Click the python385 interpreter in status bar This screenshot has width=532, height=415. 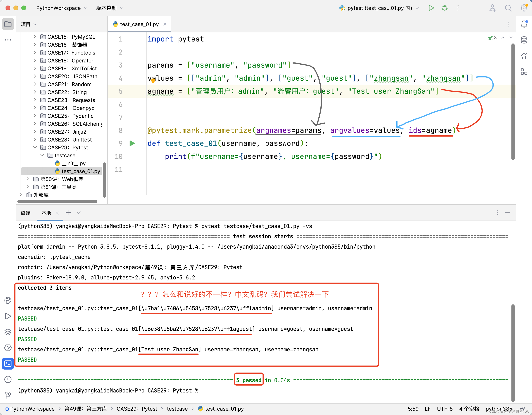[499, 409]
